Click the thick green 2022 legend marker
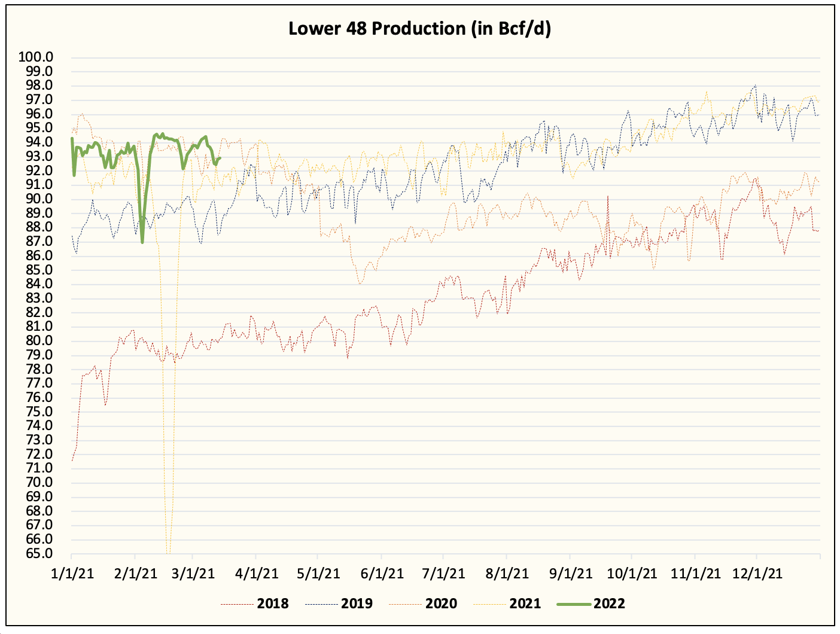 tap(573, 605)
